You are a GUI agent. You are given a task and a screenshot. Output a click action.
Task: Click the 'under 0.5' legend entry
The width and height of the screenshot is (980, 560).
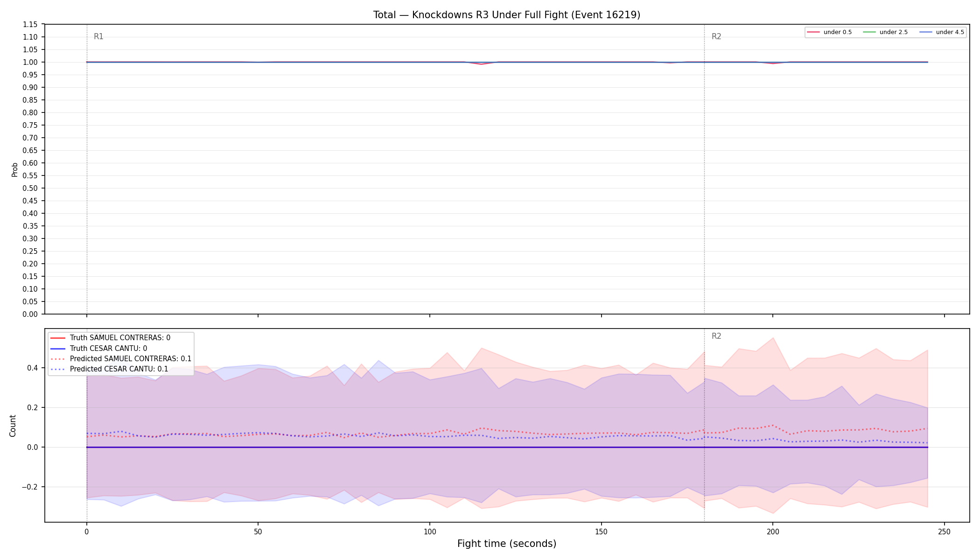[829, 32]
